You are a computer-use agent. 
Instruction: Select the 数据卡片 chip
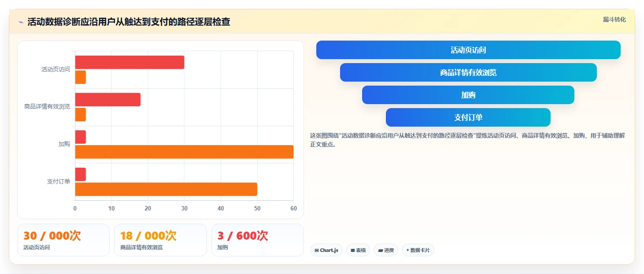418,250
